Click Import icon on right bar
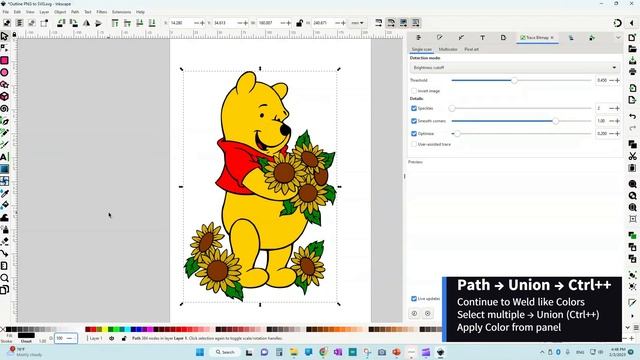 632,88
